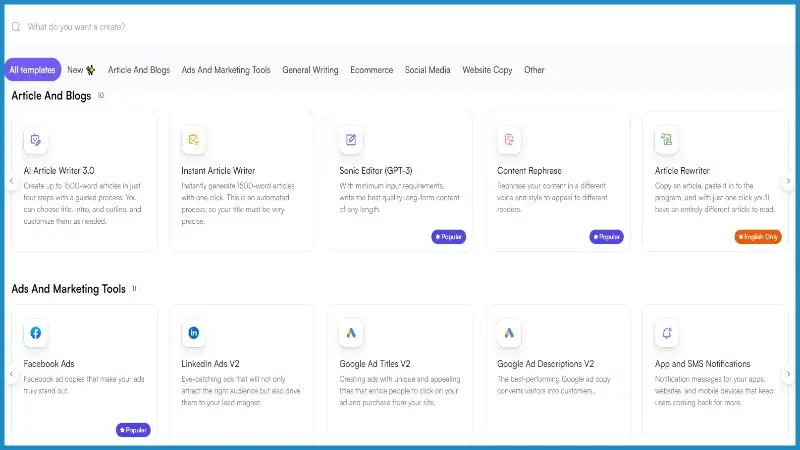Show previous Article And Blogs templates with left arrow
The height and width of the screenshot is (450, 800).
point(11,181)
